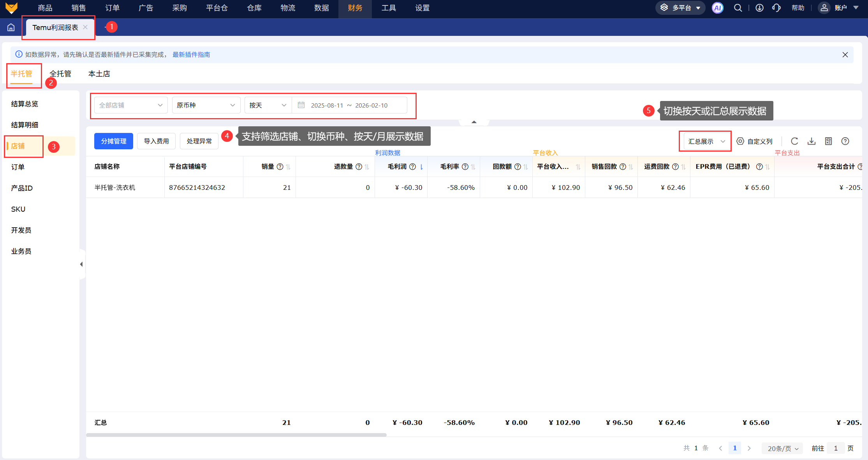Click the download export icon
Screen dimensions: 868x460
(x=812, y=141)
